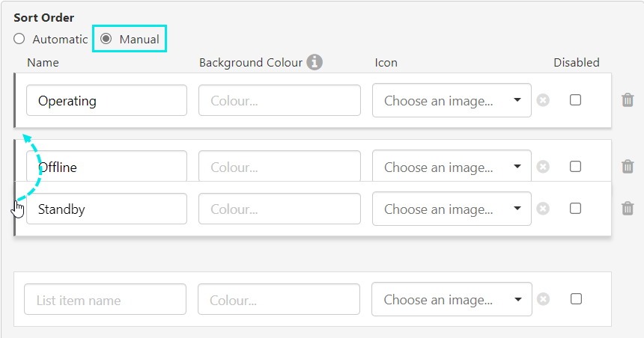The image size is (644, 338).
Task: Tick Disabled checkbox for Offline
Action: click(x=575, y=167)
